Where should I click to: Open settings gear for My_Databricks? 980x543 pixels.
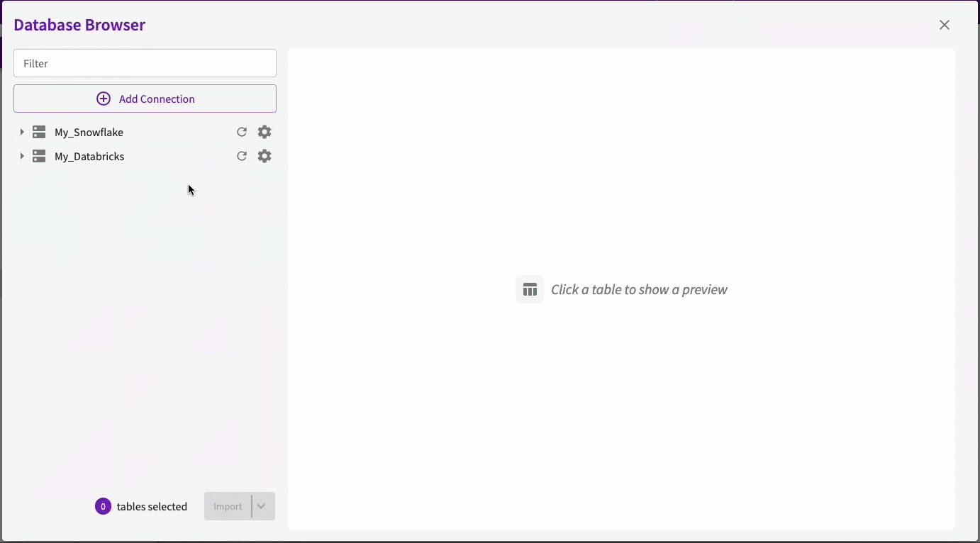[265, 156]
